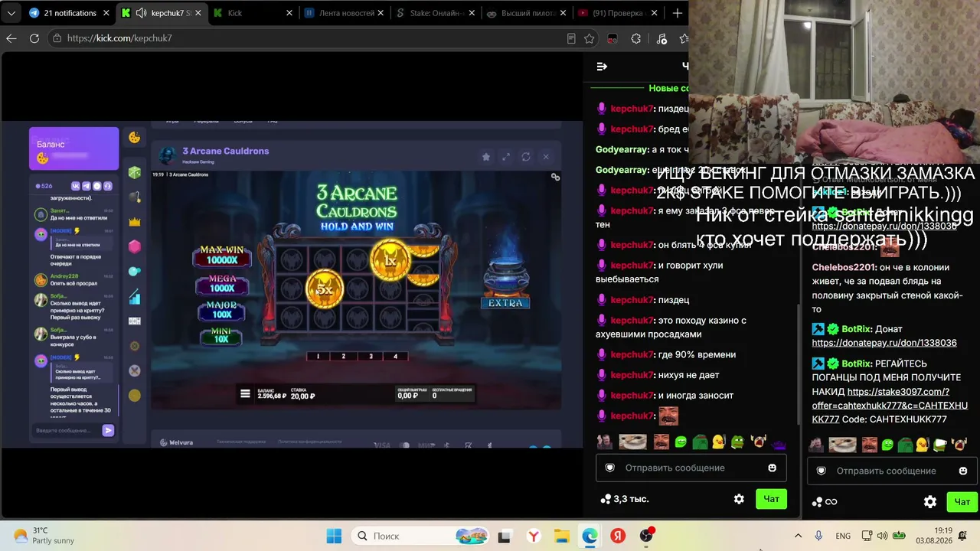Switch to the 21 notifications Telegram tab

69,13
